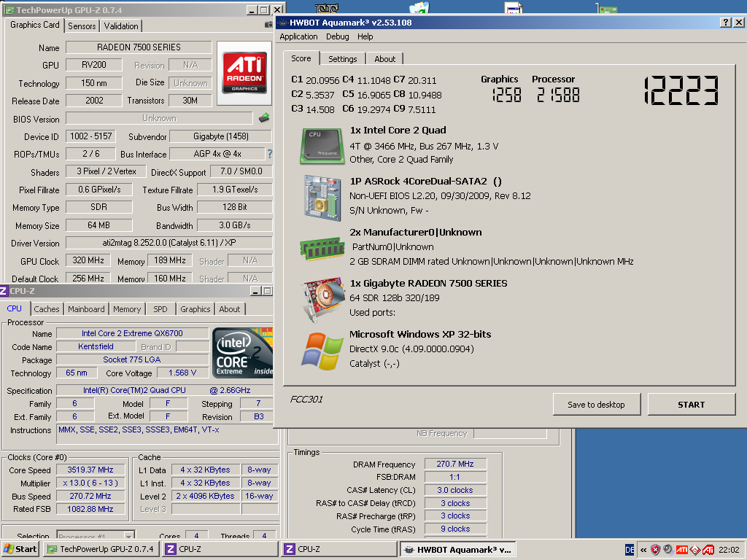Click the Device ID 1002 - 5157 value
Image resolution: width=747 pixels, height=560 pixels.
coord(90,136)
